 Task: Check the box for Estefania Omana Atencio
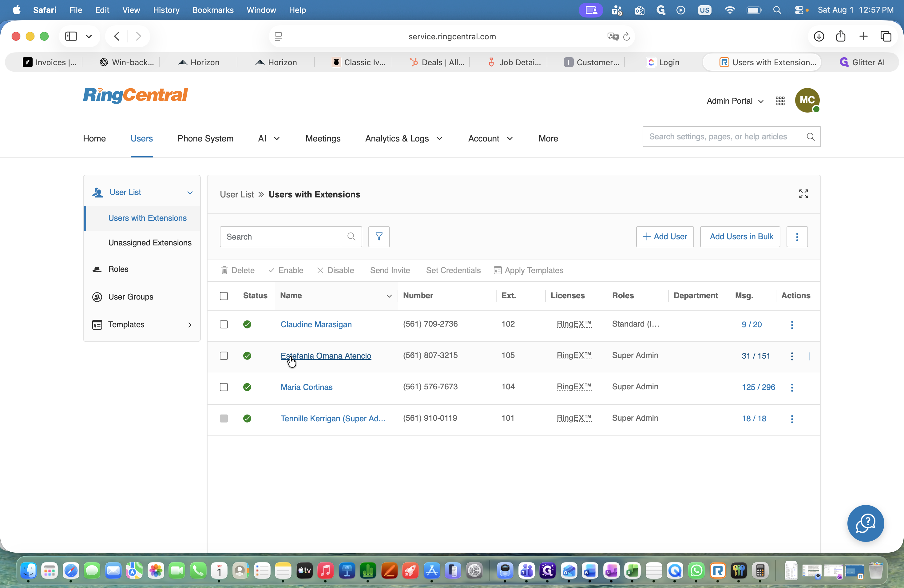[x=224, y=356]
